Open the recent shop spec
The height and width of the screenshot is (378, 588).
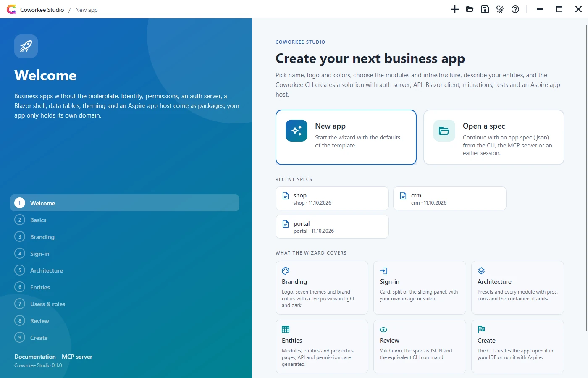pyautogui.click(x=332, y=199)
